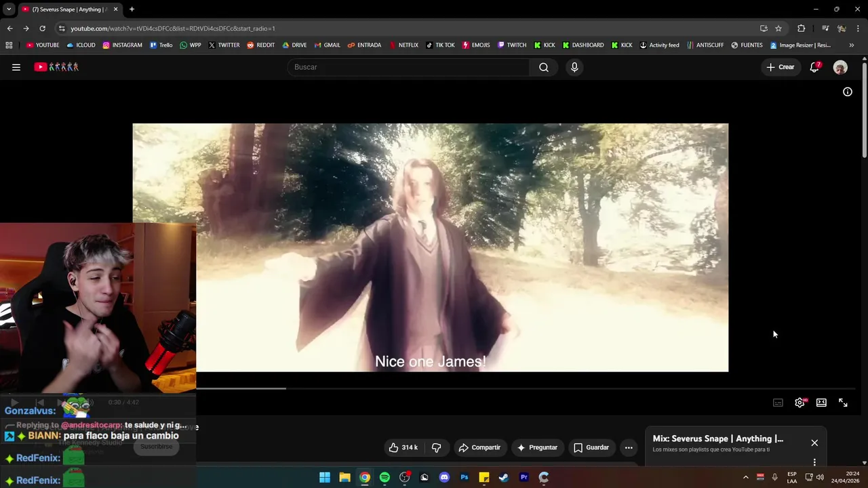Open Discord from the taskbar

pyautogui.click(x=444, y=477)
